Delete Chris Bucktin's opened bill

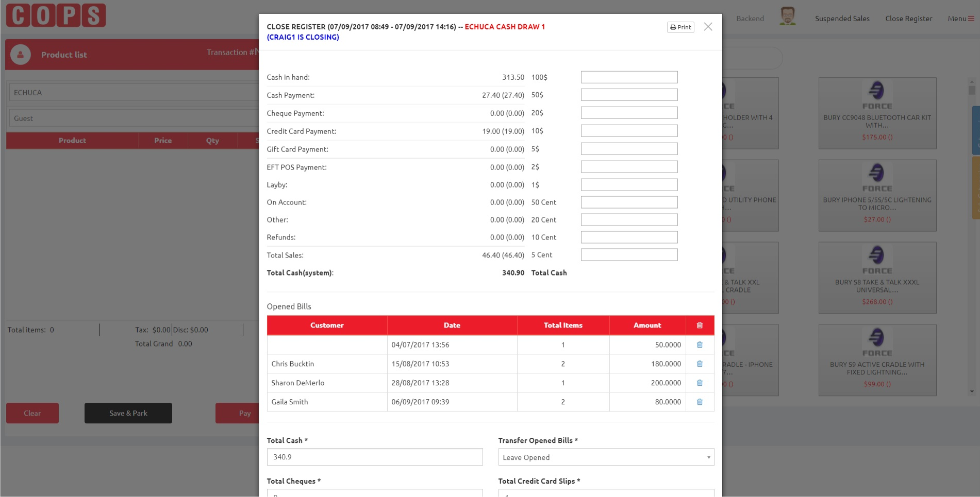(x=700, y=364)
